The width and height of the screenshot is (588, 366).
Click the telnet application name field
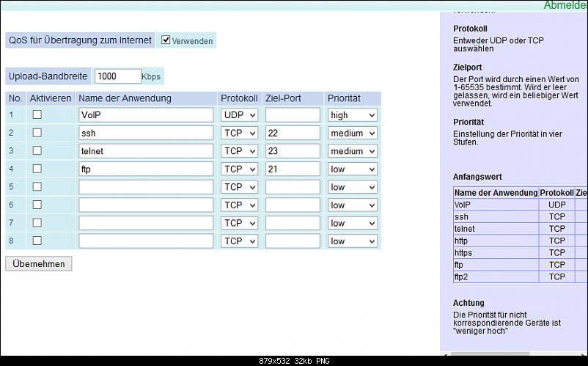[x=146, y=151]
